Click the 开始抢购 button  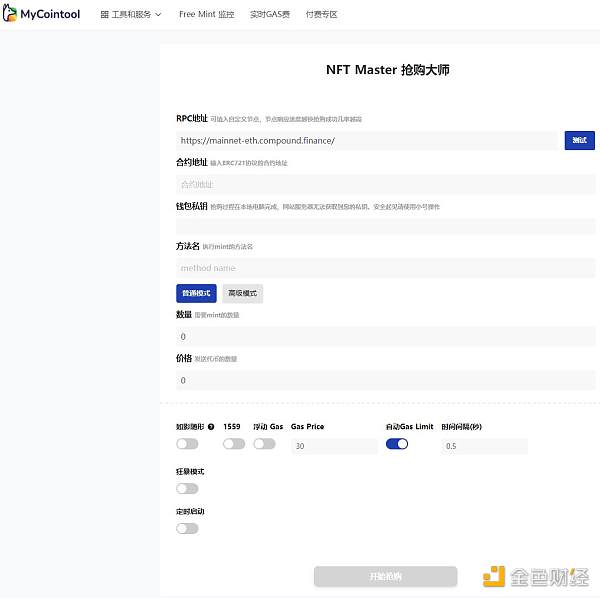[x=385, y=576]
